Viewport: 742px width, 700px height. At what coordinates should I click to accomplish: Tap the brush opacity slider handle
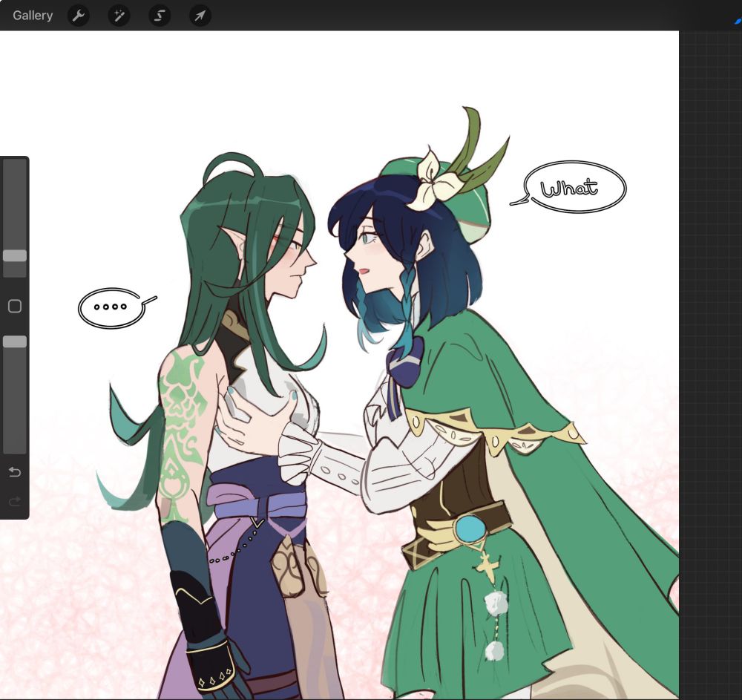(15, 341)
